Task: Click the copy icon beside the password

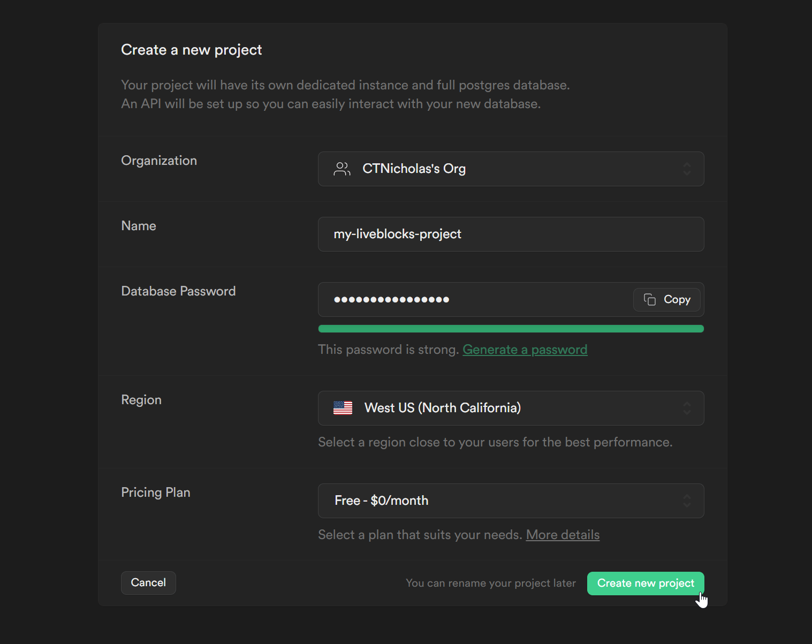Action: [x=649, y=299]
